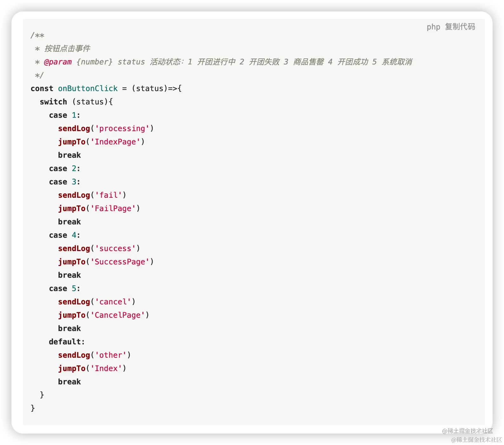Viewport: 504px width, 445px height.
Task: Click sendLog('processing') call
Action: 106,129
